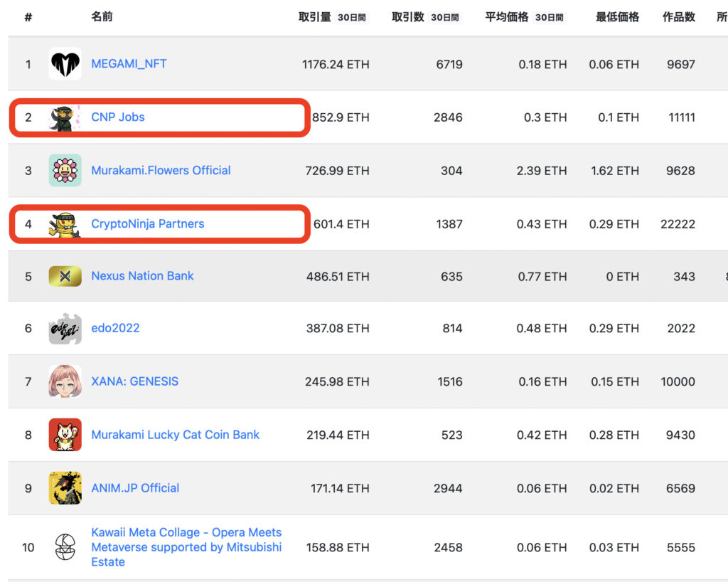Click the Kawaii Meta Collage logo icon
728x582 pixels.
click(65, 547)
